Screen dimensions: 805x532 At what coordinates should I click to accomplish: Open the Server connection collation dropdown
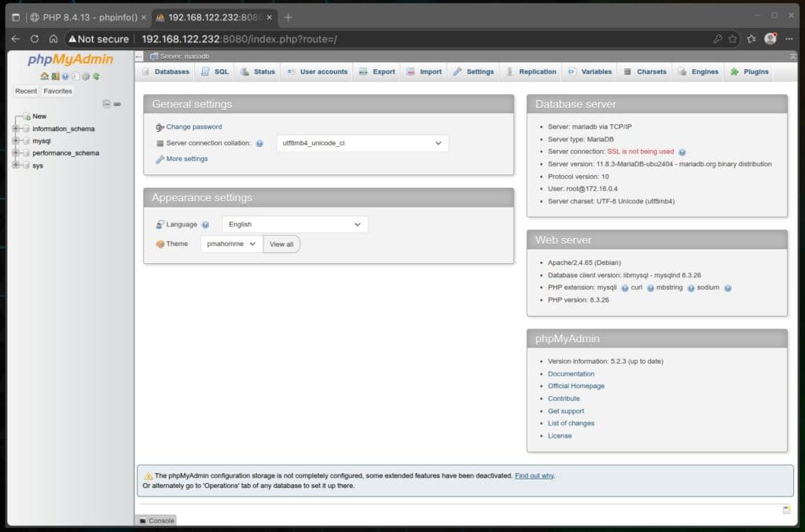pos(362,144)
